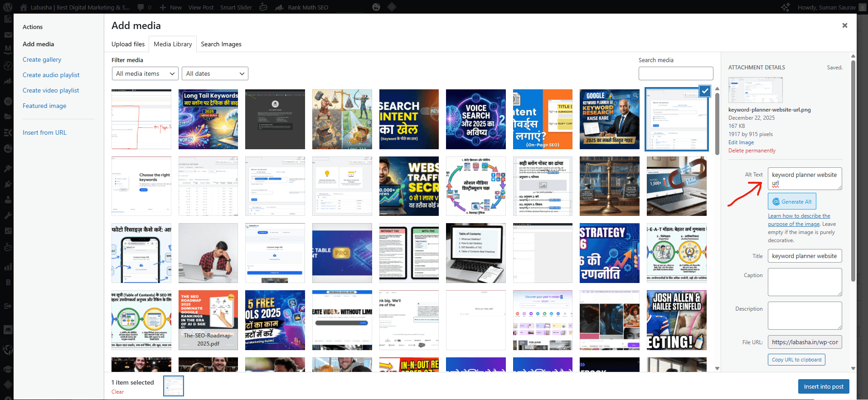This screenshot has height=400, width=868.
Task: Click the Edit Image link
Action: pos(741,142)
